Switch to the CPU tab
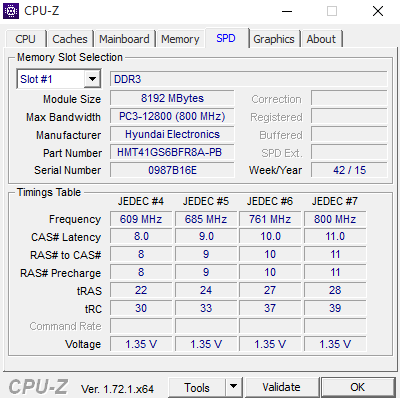This screenshot has width=400, height=398. pos(25,39)
